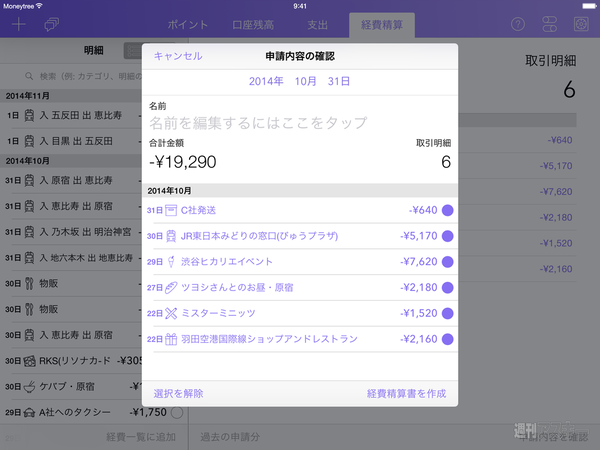
Task: Click the gift icon beside 羽田空港国際線
Action: click(x=171, y=339)
